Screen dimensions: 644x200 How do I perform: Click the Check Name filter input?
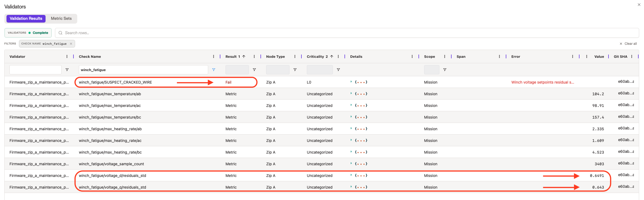(143, 70)
